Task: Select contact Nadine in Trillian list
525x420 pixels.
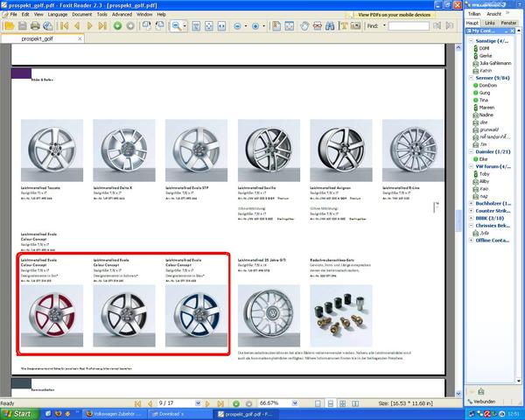Action: point(484,115)
